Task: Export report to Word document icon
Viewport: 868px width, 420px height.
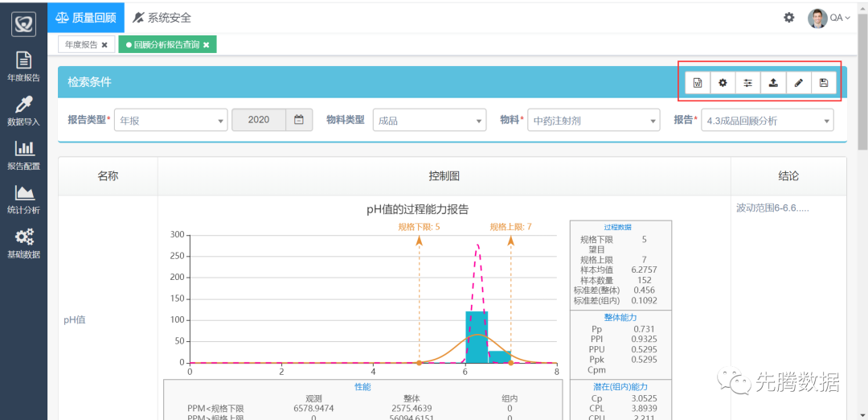Action: click(698, 83)
